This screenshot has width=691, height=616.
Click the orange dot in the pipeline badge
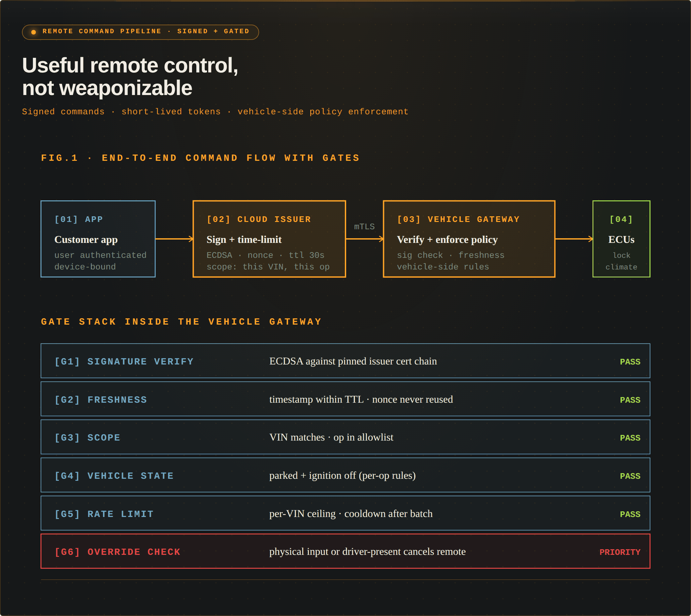click(x=34, y=32)
